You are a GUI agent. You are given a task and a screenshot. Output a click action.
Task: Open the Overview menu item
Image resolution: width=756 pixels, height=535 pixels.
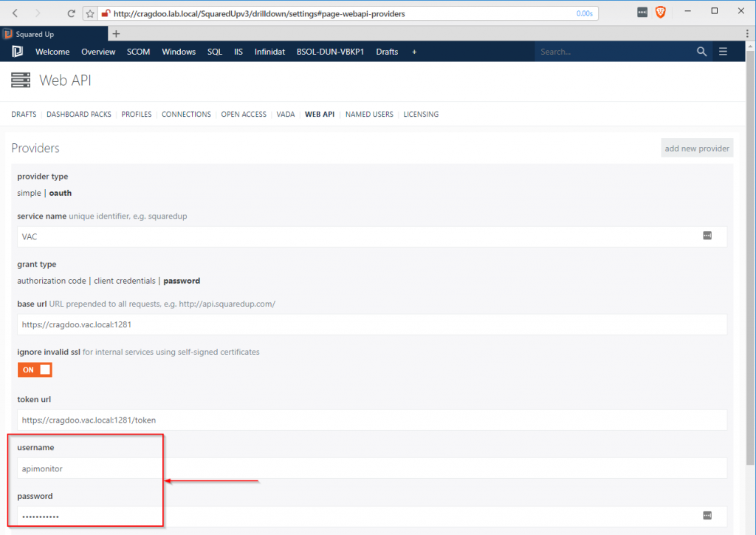pyautogui.click(x=98, y=52)
